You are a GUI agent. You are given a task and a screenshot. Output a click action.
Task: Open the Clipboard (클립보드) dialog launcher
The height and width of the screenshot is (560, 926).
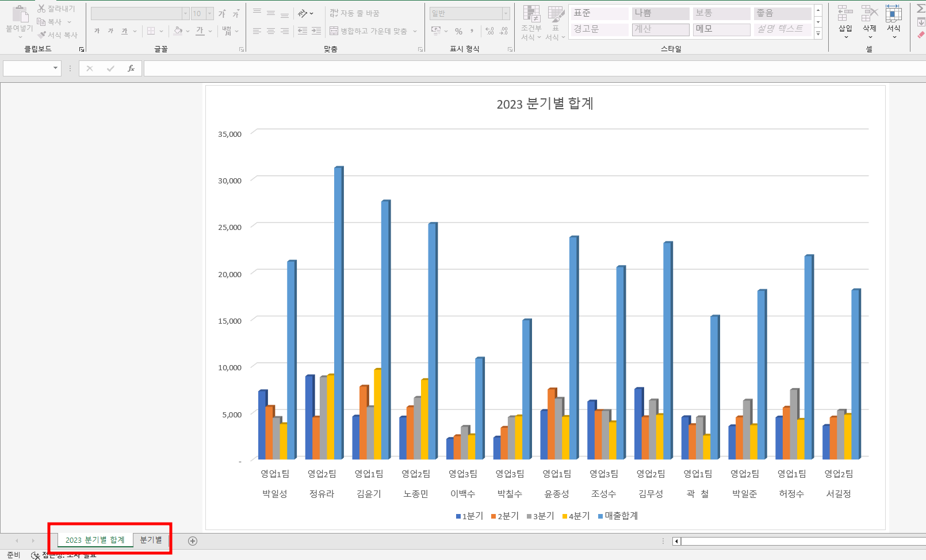click(82, 49)
